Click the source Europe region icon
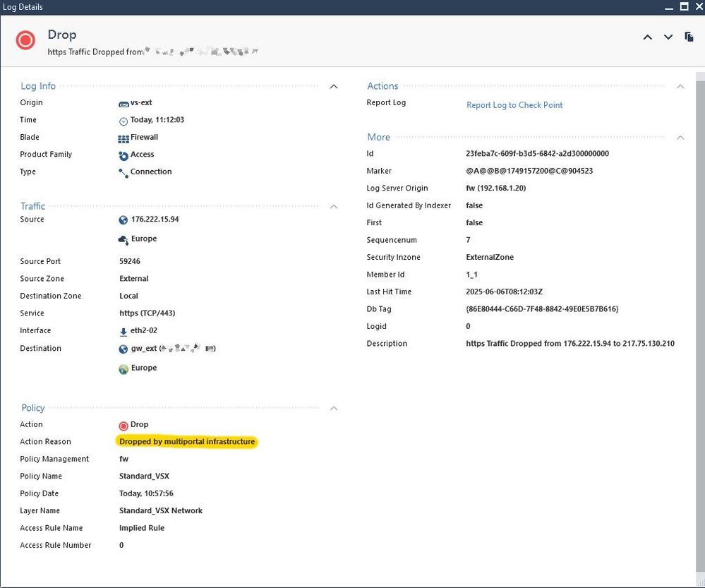This screenshot has height=588, width=705. tap(123, 240)
